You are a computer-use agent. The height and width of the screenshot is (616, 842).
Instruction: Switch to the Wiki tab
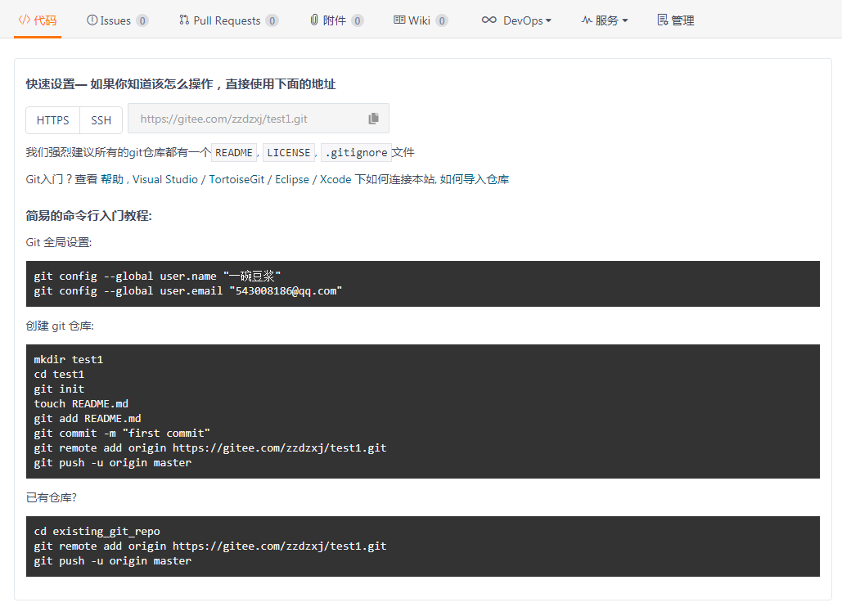point(419,20)
